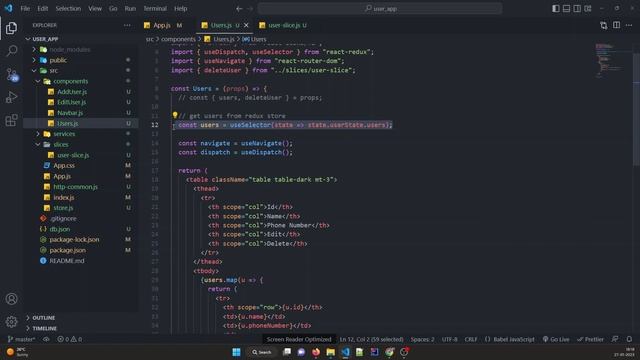Click the Customize Layout icon in the title bar

(588, 8)
